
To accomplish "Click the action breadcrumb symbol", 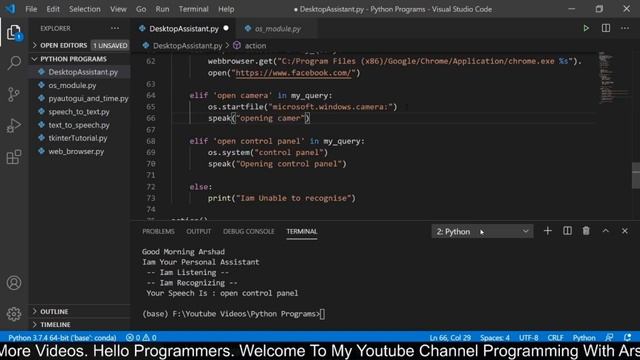I will point(255,46).
